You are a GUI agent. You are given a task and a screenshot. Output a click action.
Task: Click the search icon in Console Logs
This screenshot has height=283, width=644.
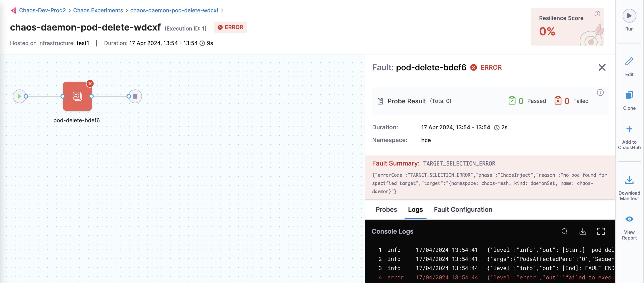pyautogui.click(x=565, y=232)
